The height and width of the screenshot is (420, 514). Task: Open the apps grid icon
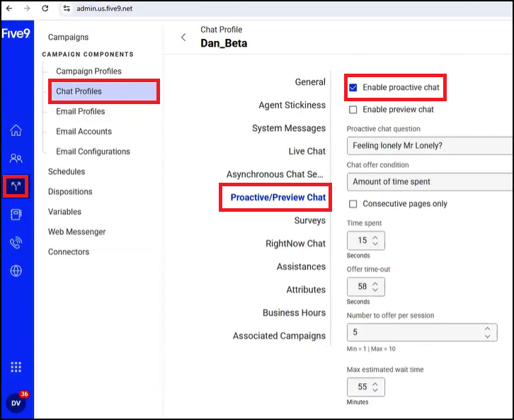click(x=16, y=367)
